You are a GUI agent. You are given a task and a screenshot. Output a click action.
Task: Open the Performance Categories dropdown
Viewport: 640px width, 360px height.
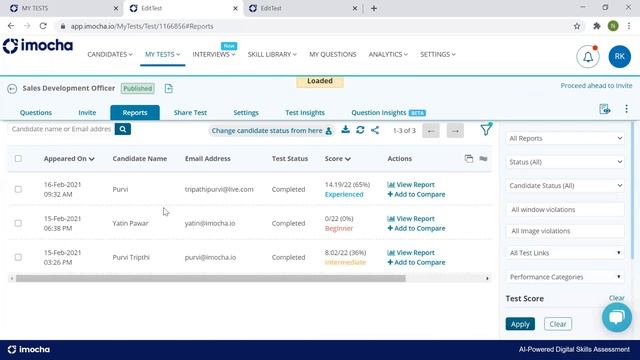click(x=565, y=277)
